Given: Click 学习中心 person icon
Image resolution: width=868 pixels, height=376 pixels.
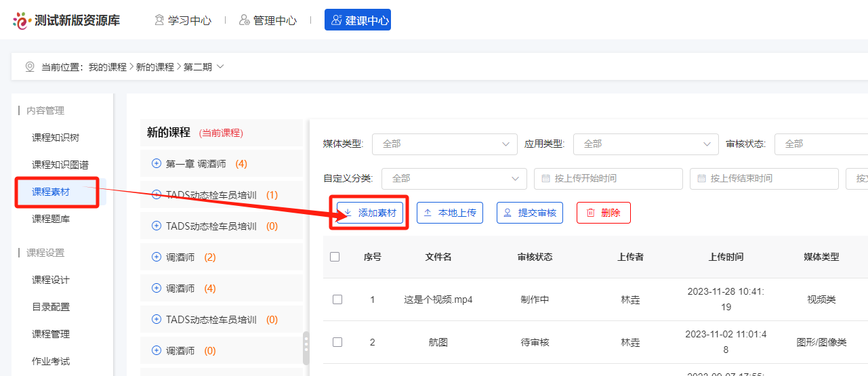Looking at the screenshot, I should [x=160, y=20].
